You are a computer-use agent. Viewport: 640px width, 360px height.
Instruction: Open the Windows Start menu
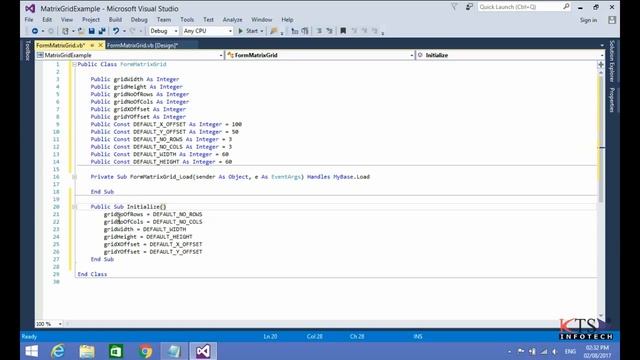pos(31,351)
